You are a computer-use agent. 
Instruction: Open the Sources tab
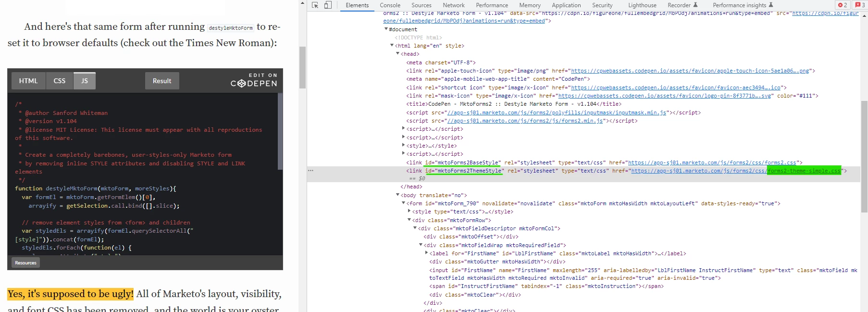point(421,5)
